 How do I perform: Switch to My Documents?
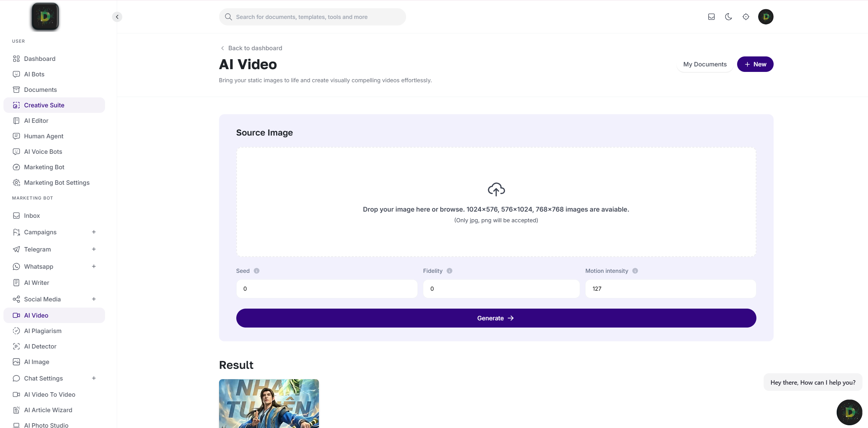705,64
